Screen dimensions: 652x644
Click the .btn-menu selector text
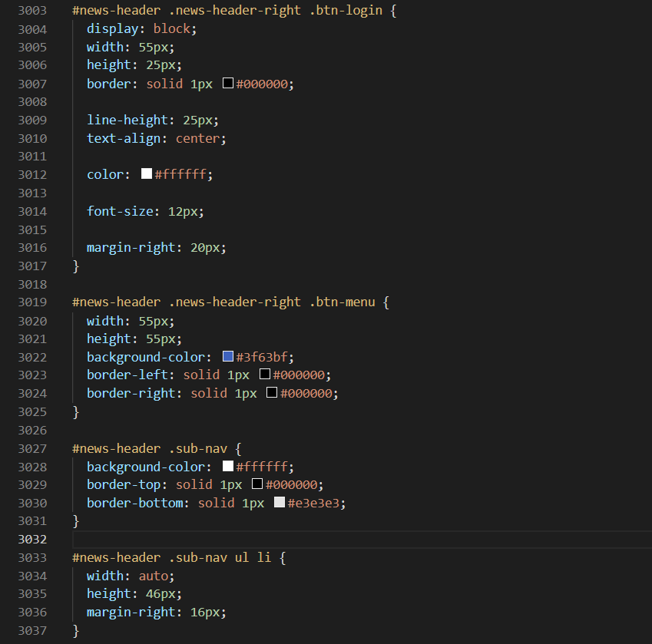click(x=343, y=302)
